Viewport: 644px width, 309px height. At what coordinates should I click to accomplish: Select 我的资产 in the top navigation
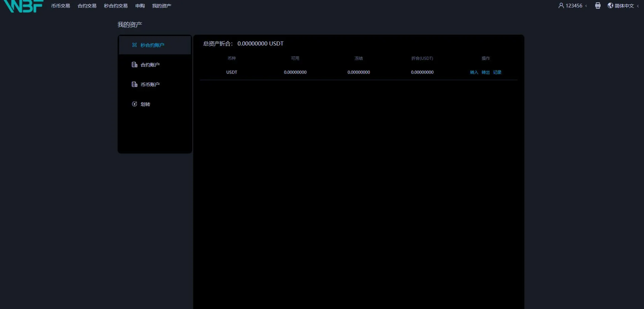pyautogui.click(x=162, y=6)
